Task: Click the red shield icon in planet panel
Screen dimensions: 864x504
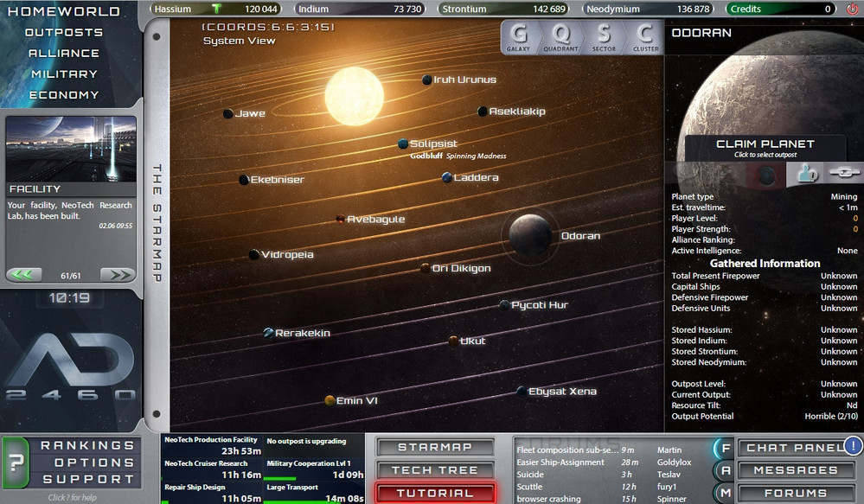Action: click(x=765, y=175)
